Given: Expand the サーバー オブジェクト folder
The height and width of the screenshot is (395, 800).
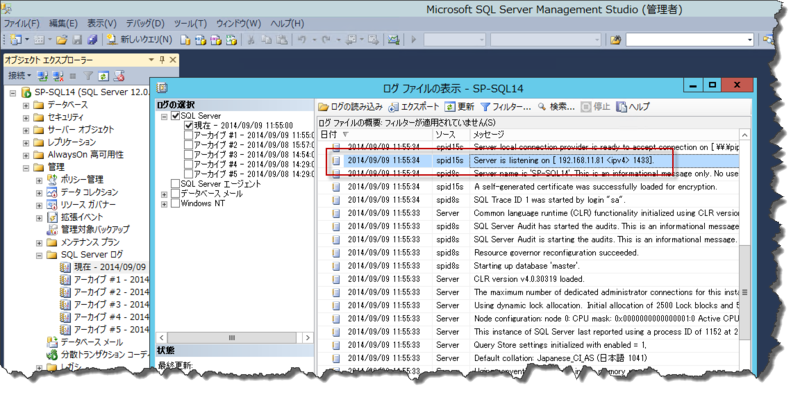Looking at the screenshot, I should (26, 130).
